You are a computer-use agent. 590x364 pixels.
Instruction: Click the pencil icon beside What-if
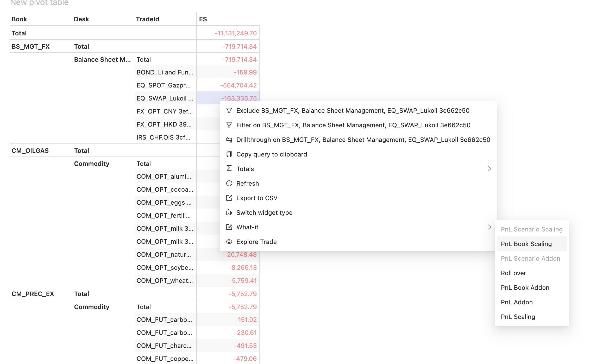tap(229, 227)
